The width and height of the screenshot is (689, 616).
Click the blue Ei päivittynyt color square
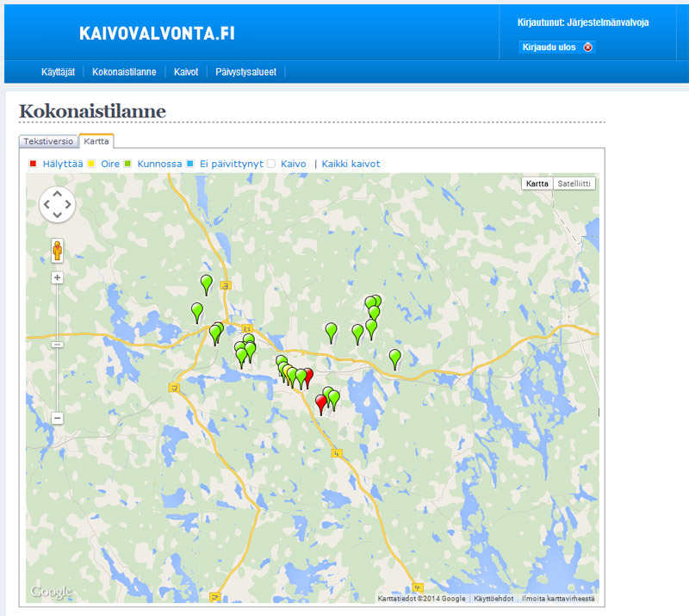click(x=190, y=164)
